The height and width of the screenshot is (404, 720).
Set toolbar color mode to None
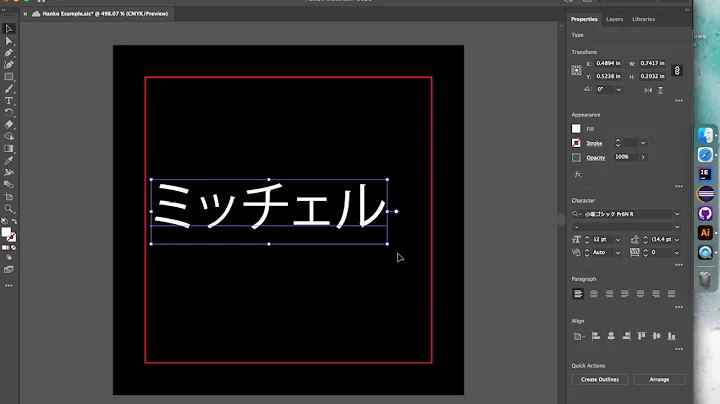tap(13, 248)
